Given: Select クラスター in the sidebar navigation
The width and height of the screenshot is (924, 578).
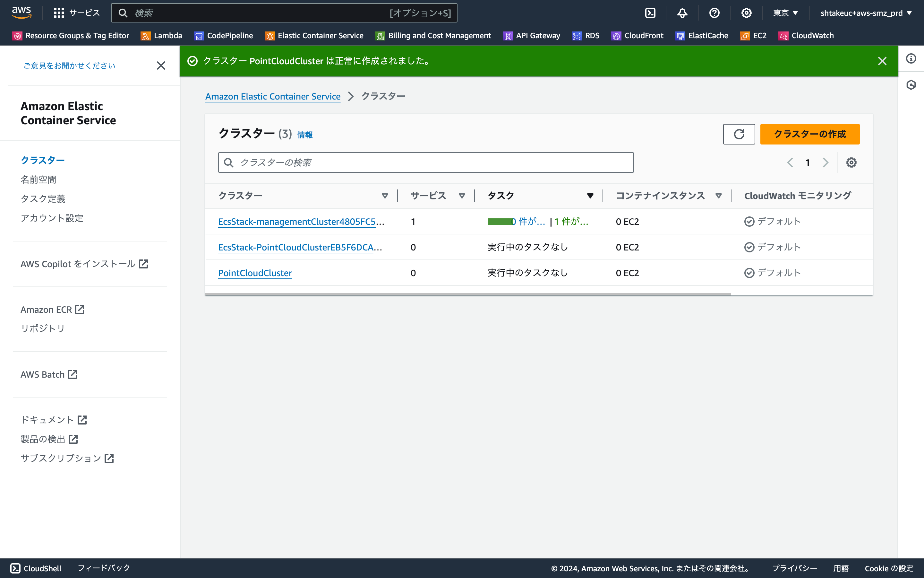Looking at the screenshot, I should pyautogui.click(x=43, y=160).
